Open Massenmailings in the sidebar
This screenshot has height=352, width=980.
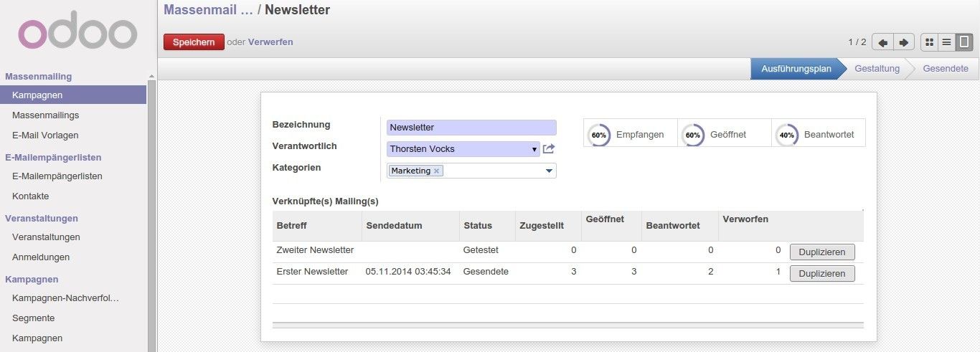(45, 115)
